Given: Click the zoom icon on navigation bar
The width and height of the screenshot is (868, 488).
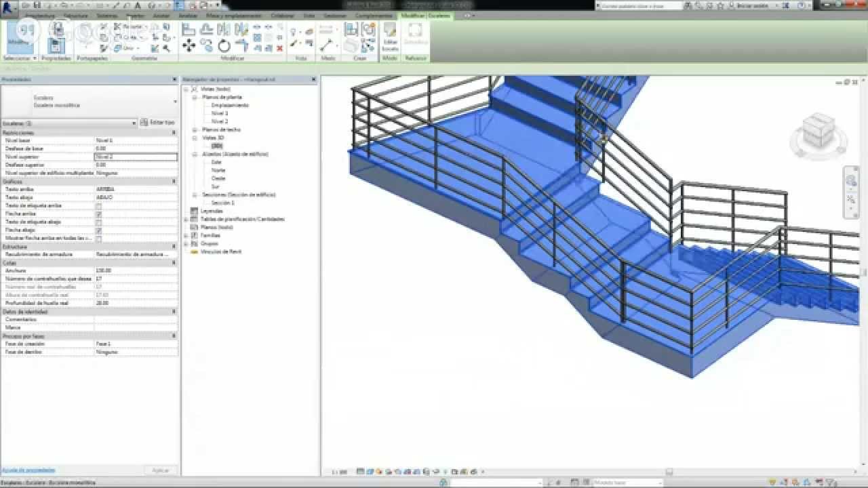Looking at the screenshot, I should 850,200.
